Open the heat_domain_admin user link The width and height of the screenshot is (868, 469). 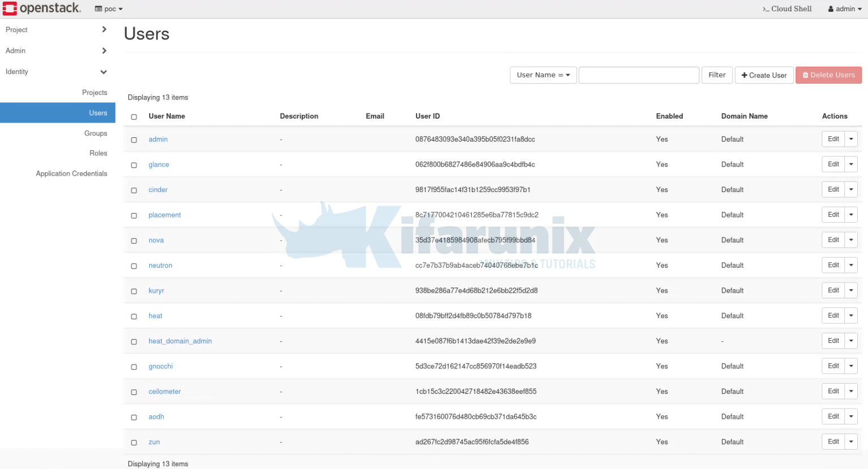(180, 341)
